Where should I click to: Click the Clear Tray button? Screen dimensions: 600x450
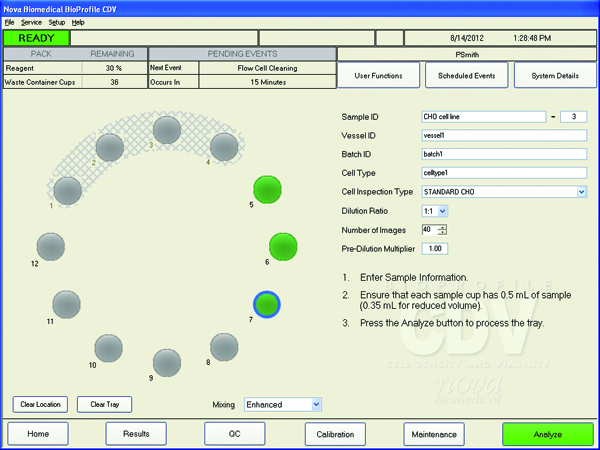tap(104, 404)
